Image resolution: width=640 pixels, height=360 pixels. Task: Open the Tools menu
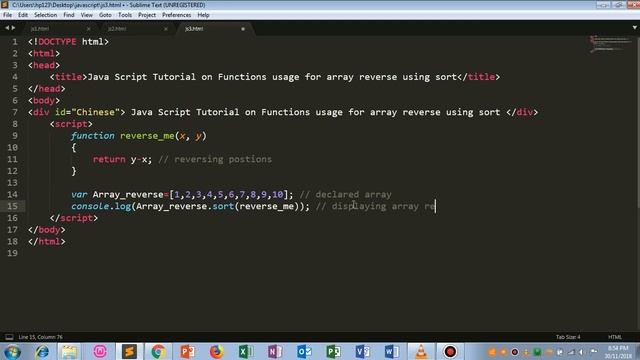pos(125,15)
